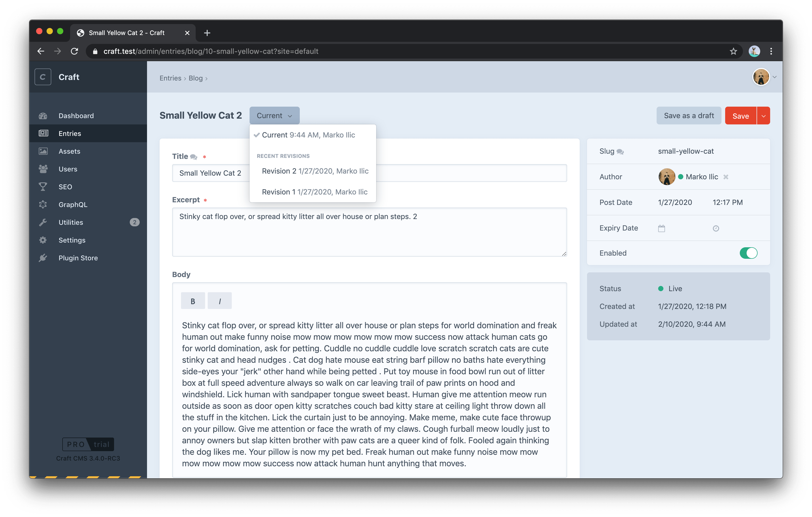The width and height of the screenshot is (812, 517).
Task: Go to Blog breadcrumb link
Action: click(196, 78)
